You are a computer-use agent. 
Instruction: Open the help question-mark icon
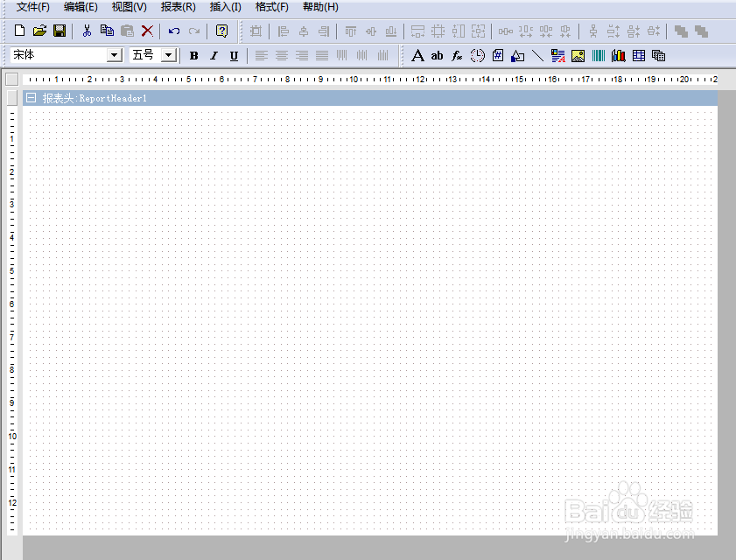tap(221, 31)
